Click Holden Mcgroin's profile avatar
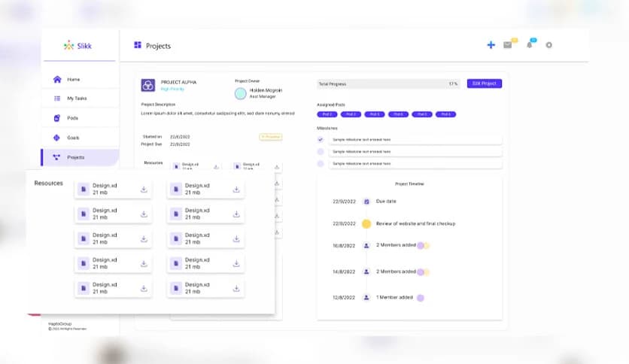Viewport: 629px width, 364px height. (240, 93)
